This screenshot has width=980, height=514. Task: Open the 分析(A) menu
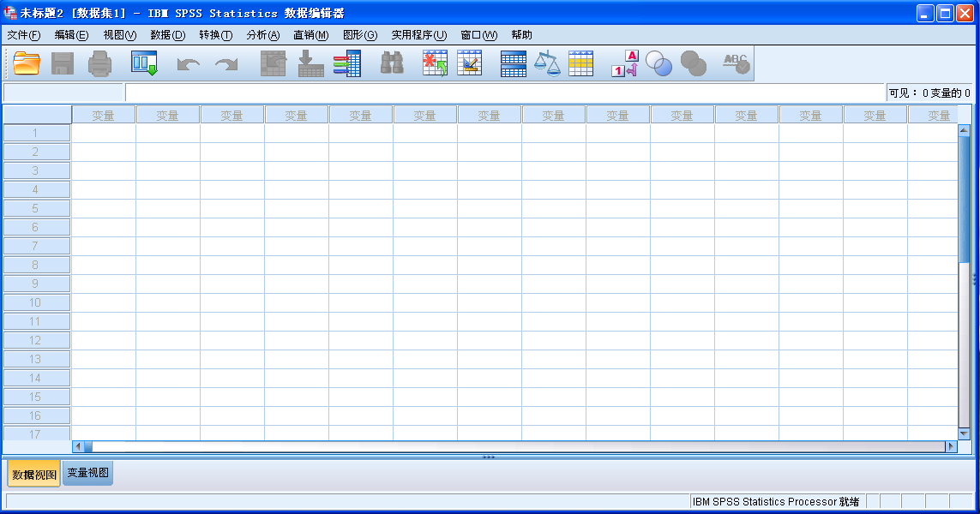tap(263, 35)
